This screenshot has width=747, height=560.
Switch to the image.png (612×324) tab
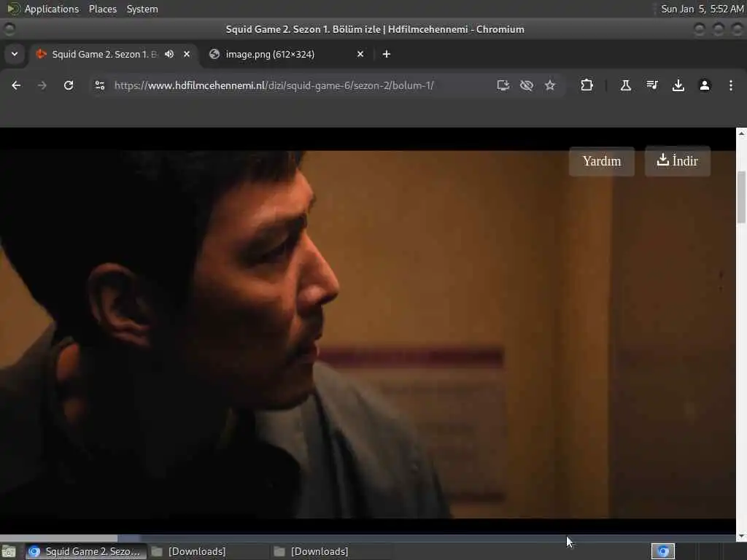[x=287, y=54]
